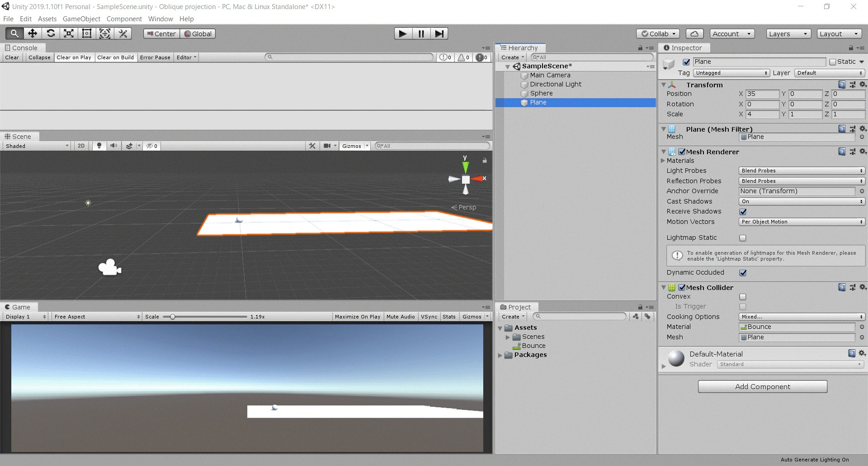The image size is (868, 466).
Task: Open the Shaded draw mode dropdown
Action: [x=37, y=146]
